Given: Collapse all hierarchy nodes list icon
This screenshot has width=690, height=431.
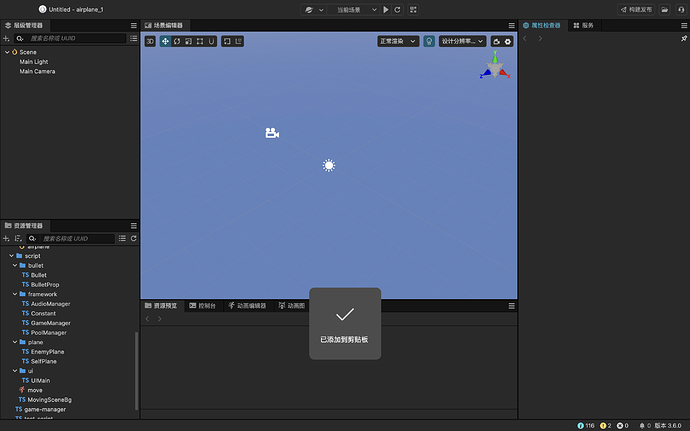Looking at the screenshot, I should [x=134, y=38].
